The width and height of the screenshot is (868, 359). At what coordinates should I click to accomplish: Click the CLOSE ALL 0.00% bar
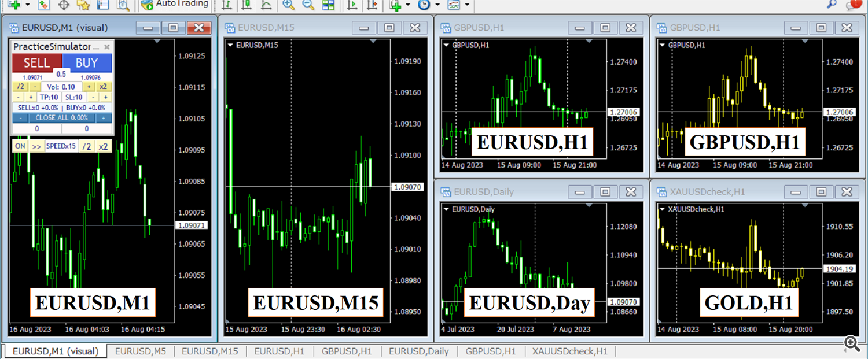pyautogui.click(x=62, y=117)
